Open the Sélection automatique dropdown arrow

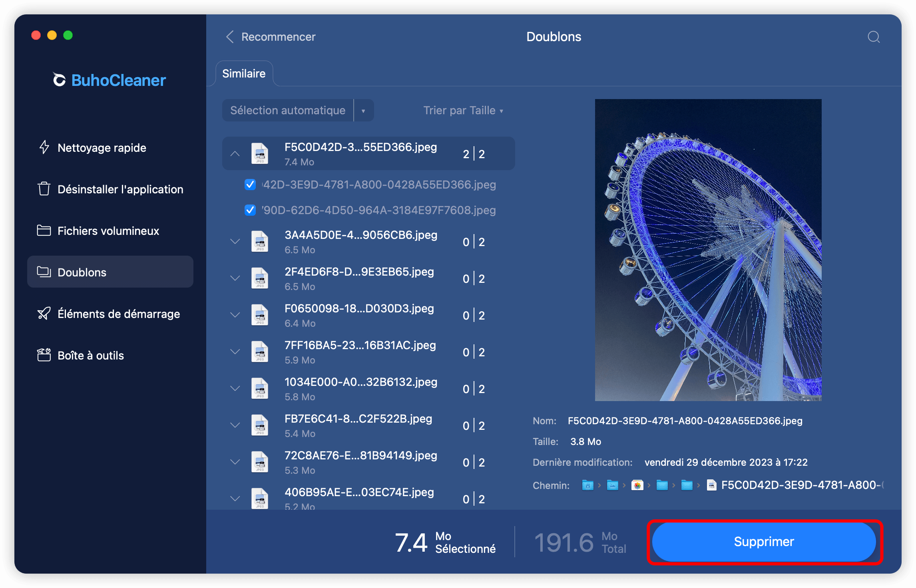pos(364,111)
